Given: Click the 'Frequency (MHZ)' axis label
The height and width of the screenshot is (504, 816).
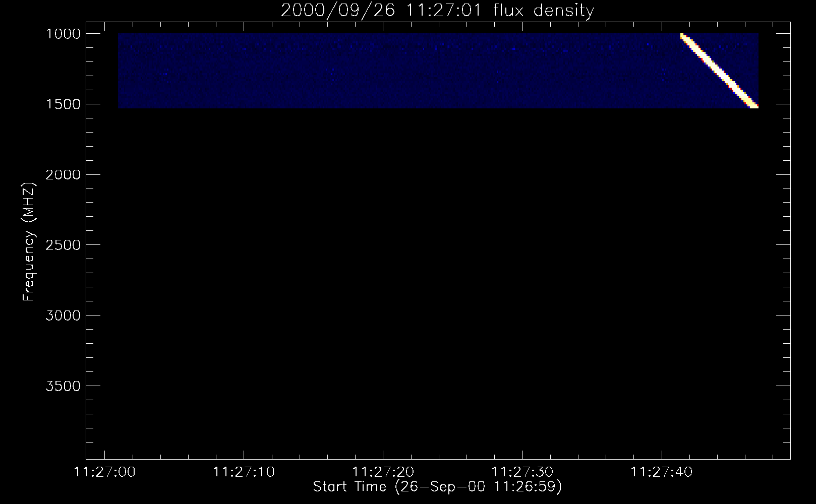Looking at the screenshot, I should point(29,241).
